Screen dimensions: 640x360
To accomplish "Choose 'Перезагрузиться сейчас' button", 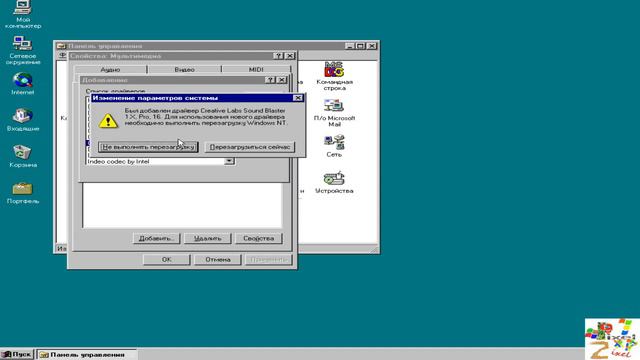I will coord(250,147).
